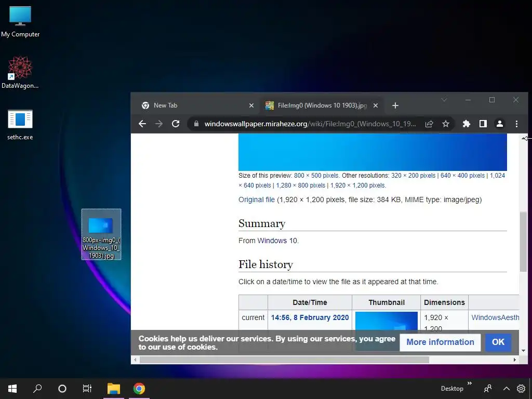Screen dimensions: 532x399
Task: Click the Desktop toolbar label
Action: pos(452,389)
